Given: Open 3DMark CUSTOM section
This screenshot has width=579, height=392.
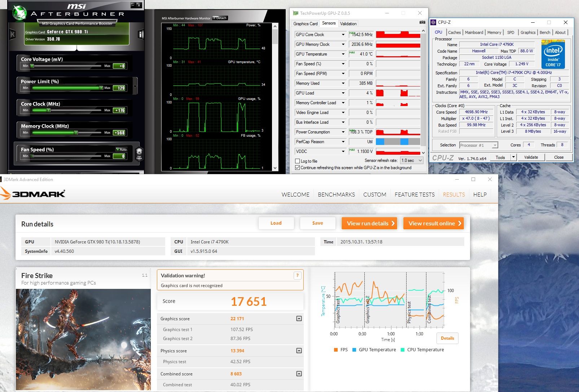Looking at the screenshot, I should (x=374, y=194).
